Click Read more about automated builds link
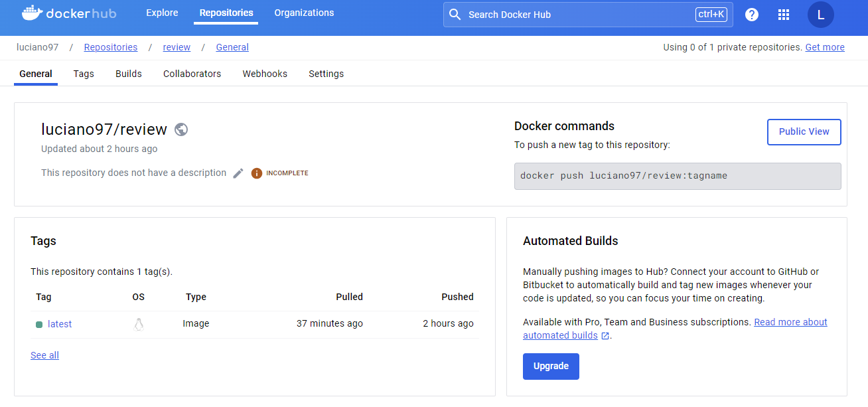Viewport: 868px width, 407px height. [x=675, y=329]
